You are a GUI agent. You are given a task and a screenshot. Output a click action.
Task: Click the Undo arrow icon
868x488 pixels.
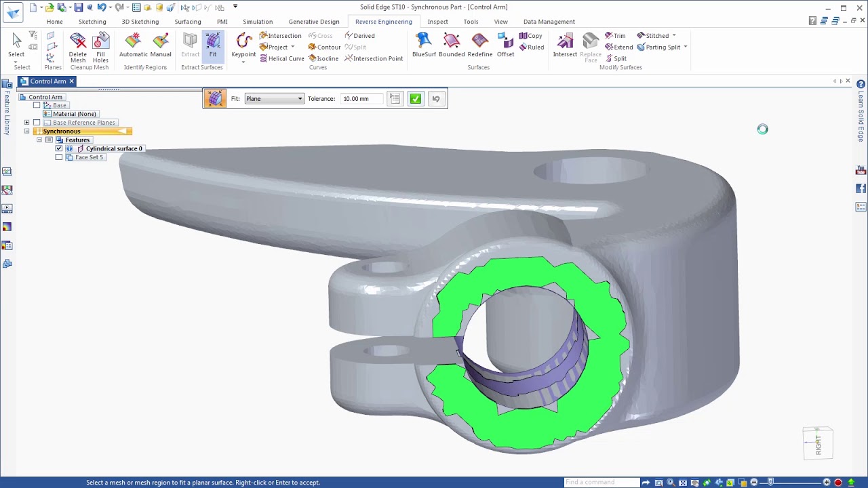[101, 7]
